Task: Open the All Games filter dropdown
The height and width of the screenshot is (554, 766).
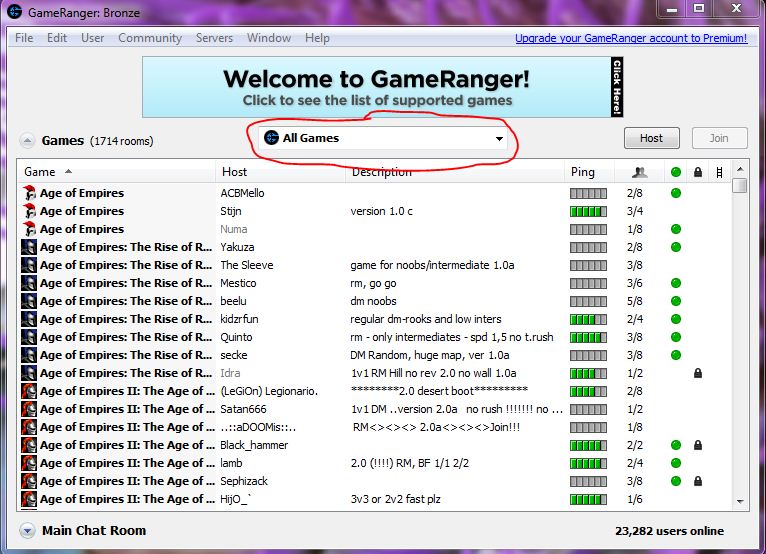Action: [x=382, y=139]
